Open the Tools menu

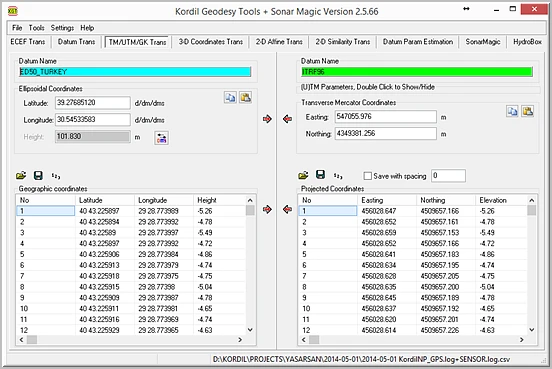point(36,28)
